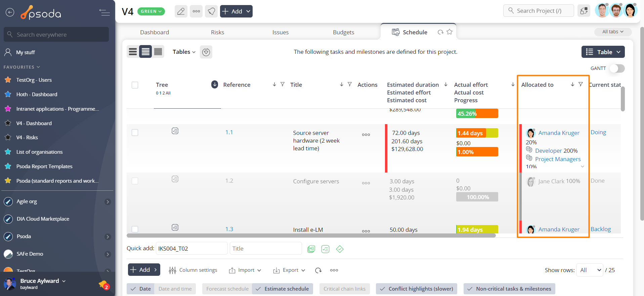
Task: Collapse the sidebar menu icon
Action: click(x=104, y=12)
